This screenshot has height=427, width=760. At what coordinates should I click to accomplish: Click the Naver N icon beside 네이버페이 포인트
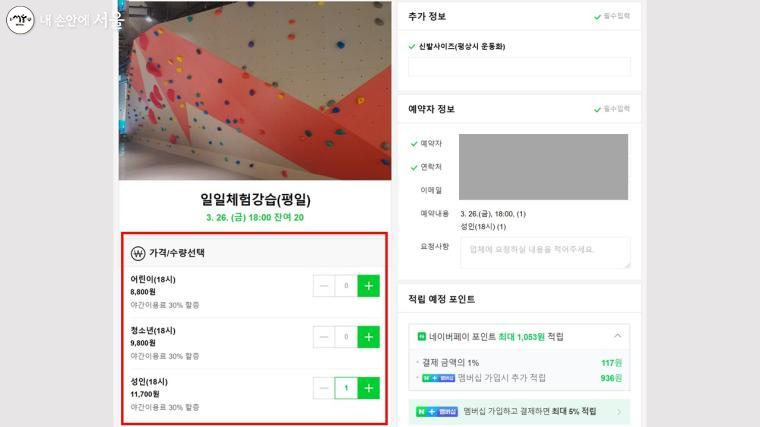pyautogui.click(x=422, y=336)
